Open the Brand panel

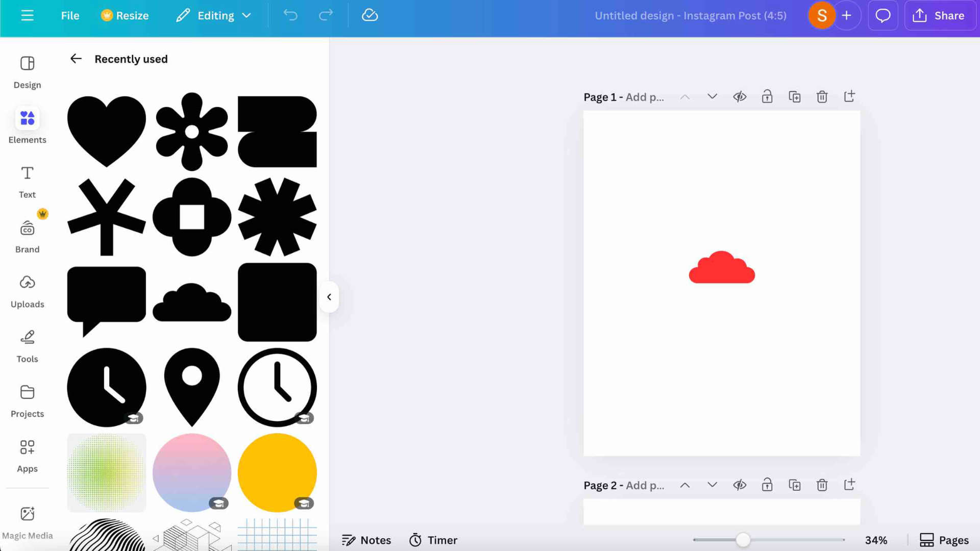click(27, 236)
